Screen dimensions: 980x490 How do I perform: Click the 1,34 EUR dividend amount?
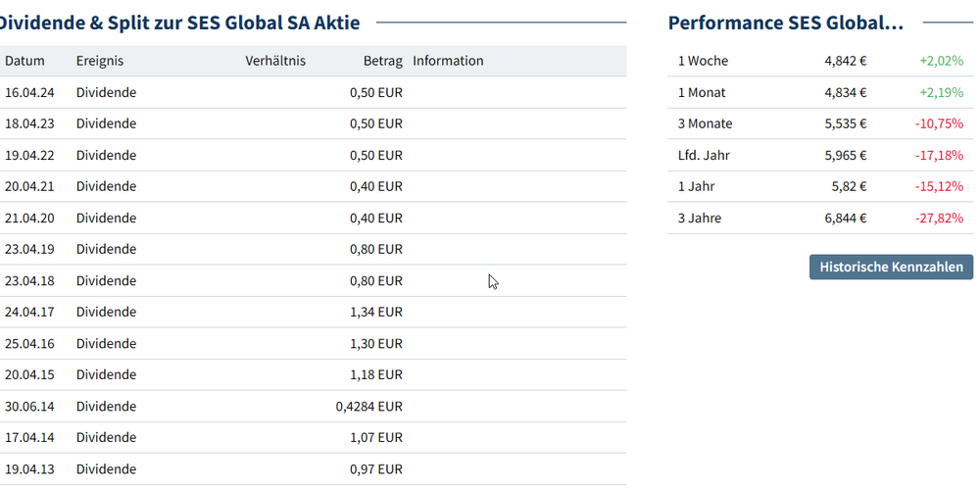[375, 312]
